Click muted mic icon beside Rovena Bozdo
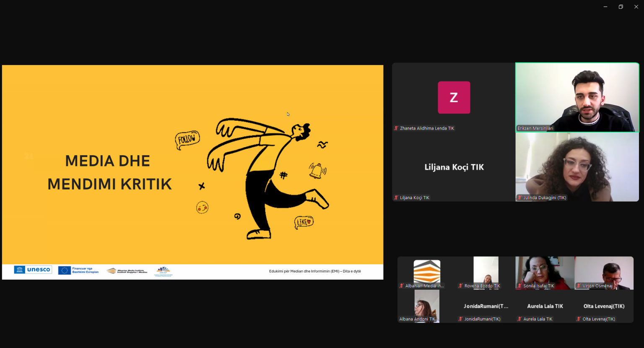 click(460, 286)
